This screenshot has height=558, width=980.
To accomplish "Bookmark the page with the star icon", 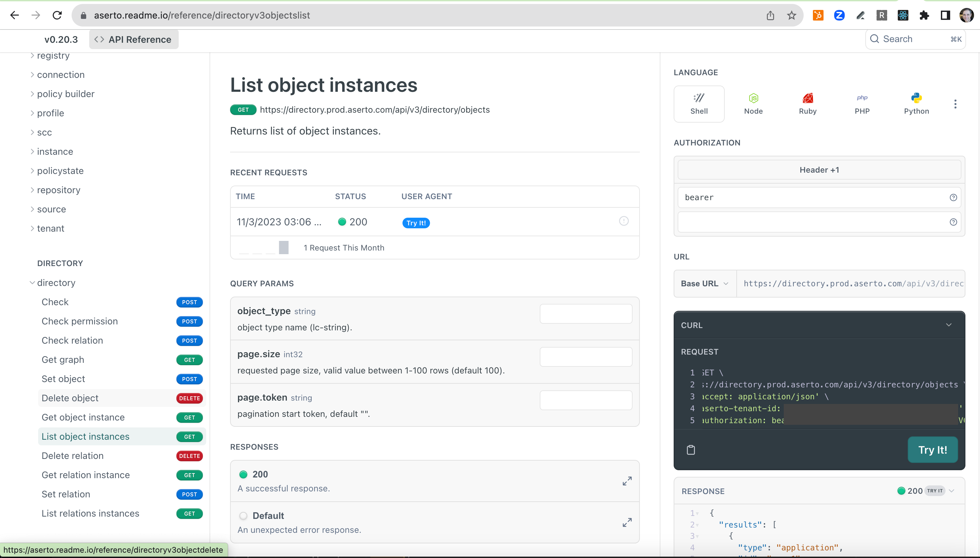I will pos(791,15).
